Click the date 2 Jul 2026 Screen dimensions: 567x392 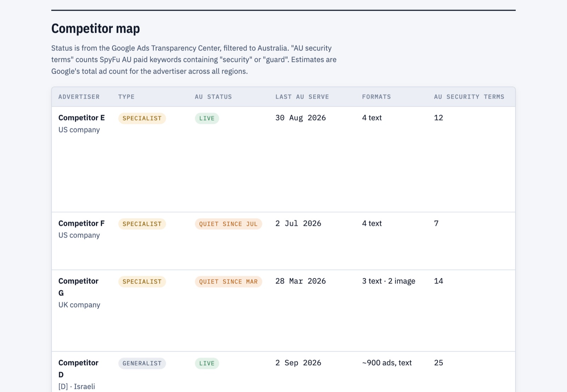[x=298, y=223]
